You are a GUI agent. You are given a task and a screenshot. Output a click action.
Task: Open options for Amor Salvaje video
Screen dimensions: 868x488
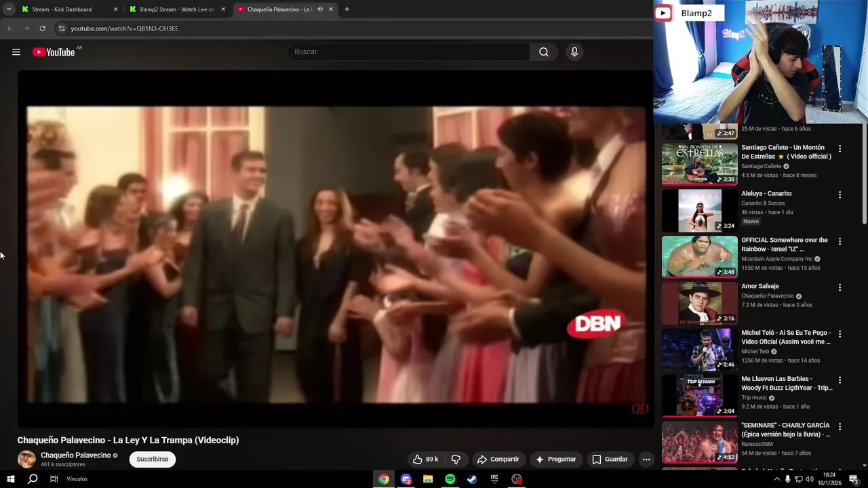click(840, 287)
